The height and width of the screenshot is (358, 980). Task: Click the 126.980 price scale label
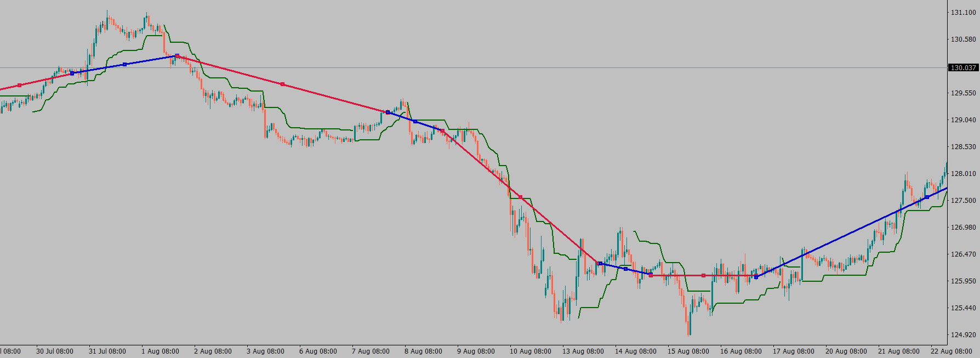[963, 228]
